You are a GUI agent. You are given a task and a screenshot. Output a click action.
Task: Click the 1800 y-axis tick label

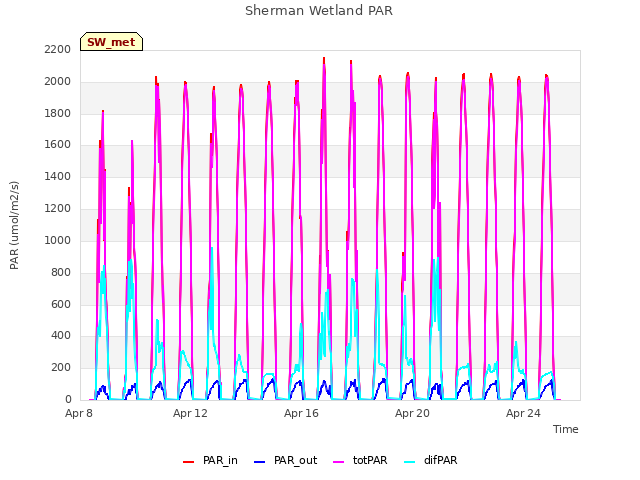[x=58, y=113]
